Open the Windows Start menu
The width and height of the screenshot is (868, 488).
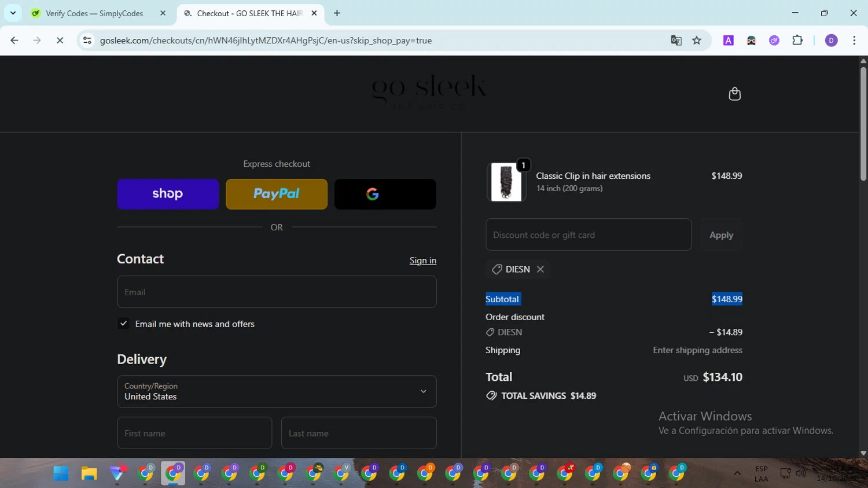[x=61, y=474]
